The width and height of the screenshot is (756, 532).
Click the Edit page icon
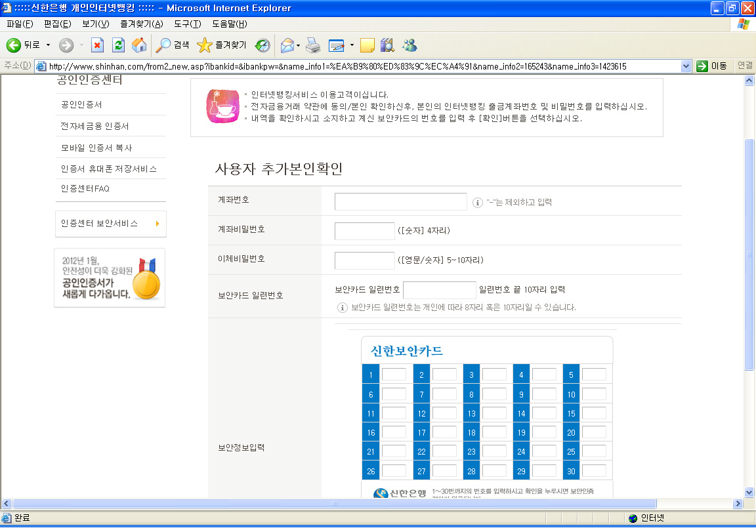click(x=337, y=45)
